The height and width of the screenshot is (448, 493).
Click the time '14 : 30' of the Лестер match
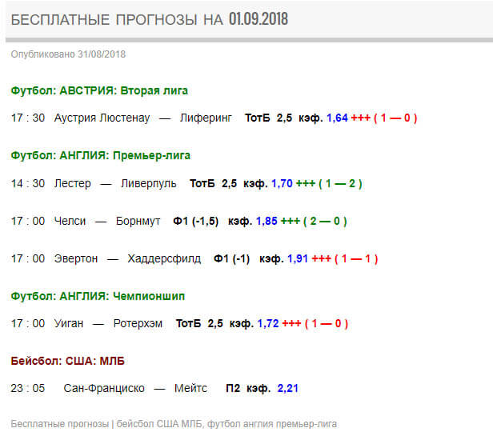coord(28,184)
